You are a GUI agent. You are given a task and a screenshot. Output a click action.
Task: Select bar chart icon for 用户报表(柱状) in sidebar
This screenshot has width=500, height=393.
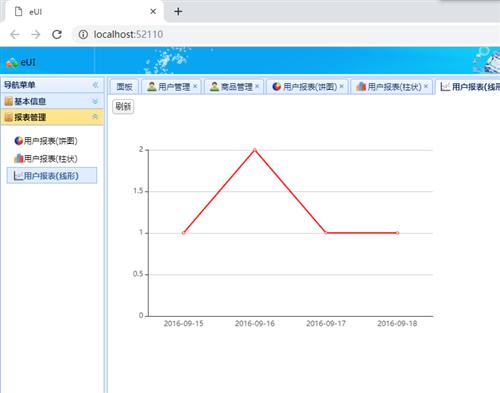pos(18,158)
